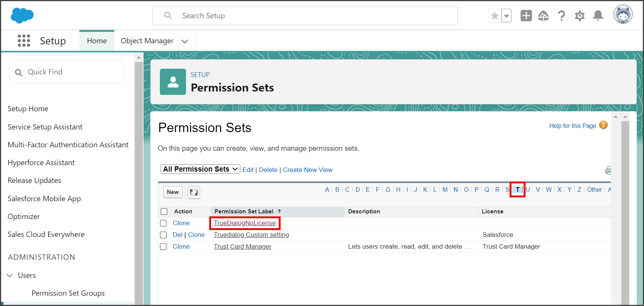Click the New permission set button
The width and height of the screenshot is (644, 306).
coord(173,192)
